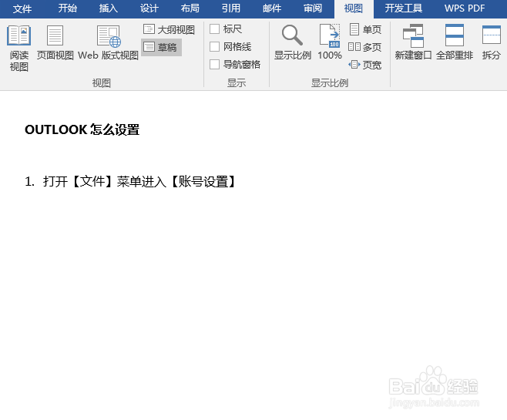This screenshot has height=420, width=507.
Task: Set zoom to 100%
Action: (330, 42)
